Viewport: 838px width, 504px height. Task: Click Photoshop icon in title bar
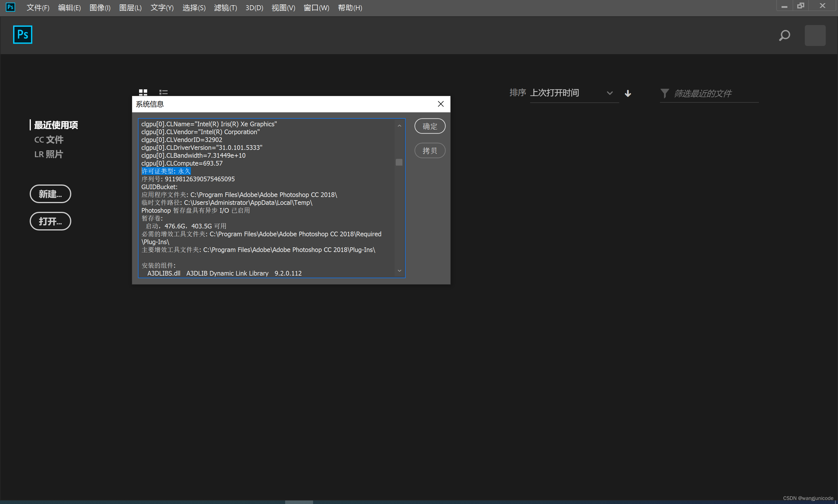(10, 7)
